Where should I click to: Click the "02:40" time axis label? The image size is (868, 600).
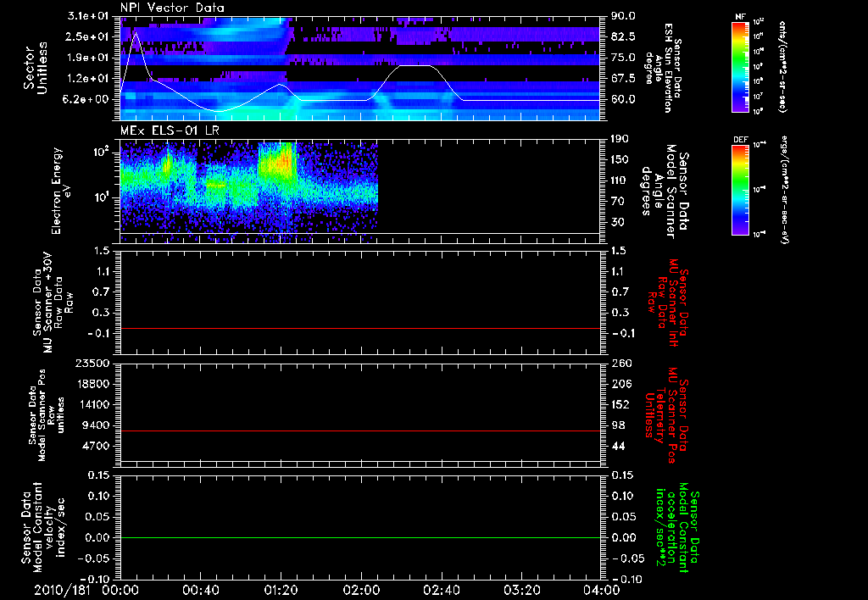tap(441, 590)
